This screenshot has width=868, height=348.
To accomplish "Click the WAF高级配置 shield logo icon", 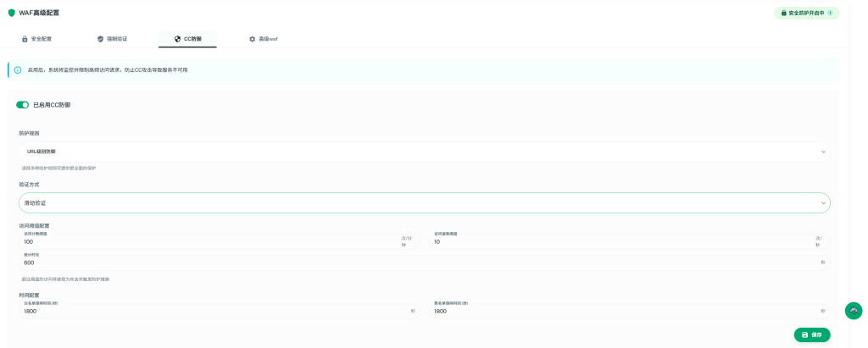I will 12,13.
